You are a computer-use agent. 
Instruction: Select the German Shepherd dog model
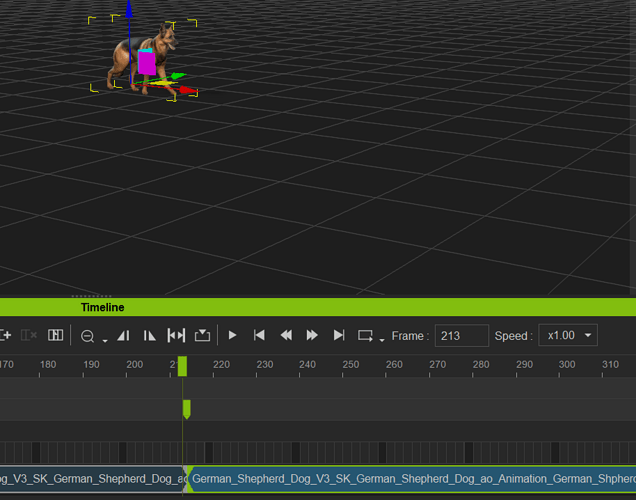(142, 61)
